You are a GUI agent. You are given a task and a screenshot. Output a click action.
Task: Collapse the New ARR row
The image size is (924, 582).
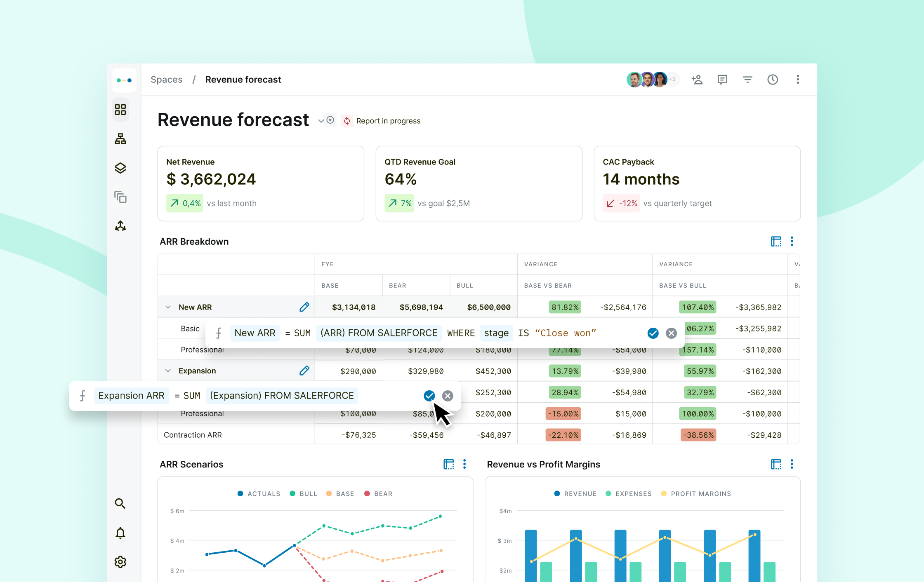168,307
